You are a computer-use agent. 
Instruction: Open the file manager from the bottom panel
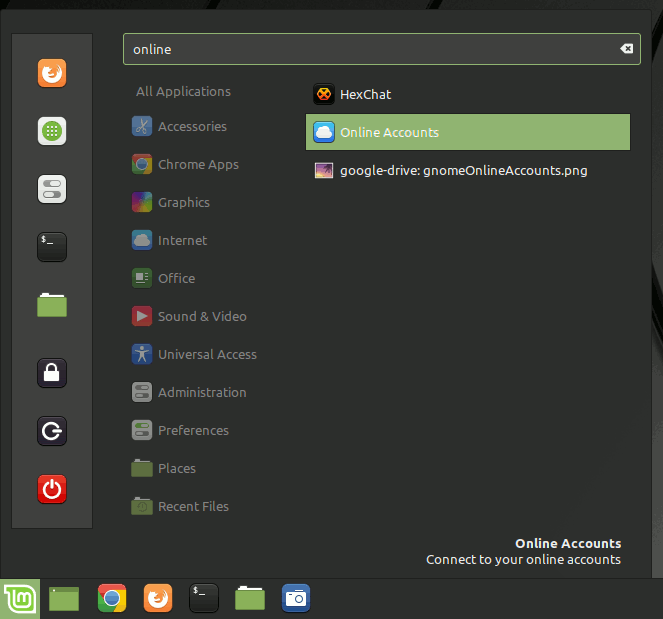[250, 598]
